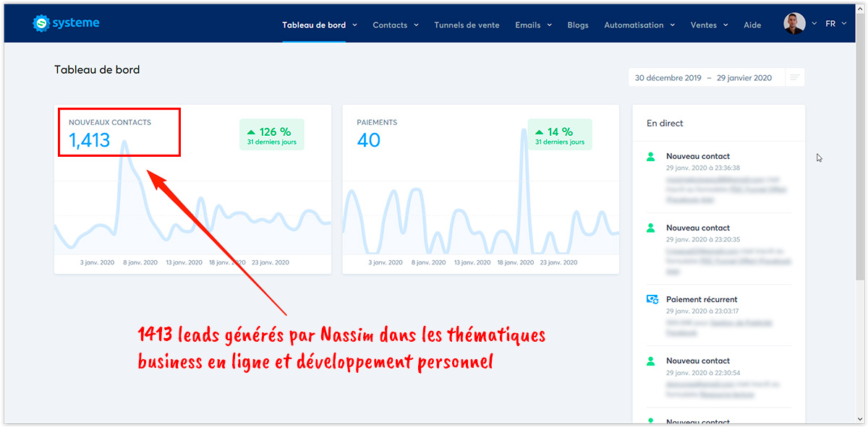This screenshot has height=427, width=868.
Task: Click the start date 30 décembre 2019
Action: [667, 78]
